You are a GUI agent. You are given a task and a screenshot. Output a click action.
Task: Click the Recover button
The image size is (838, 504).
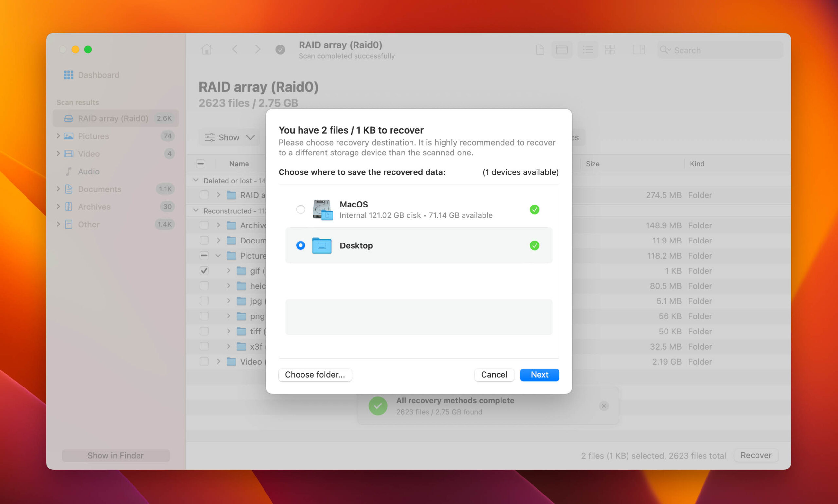tap(756, 455)
